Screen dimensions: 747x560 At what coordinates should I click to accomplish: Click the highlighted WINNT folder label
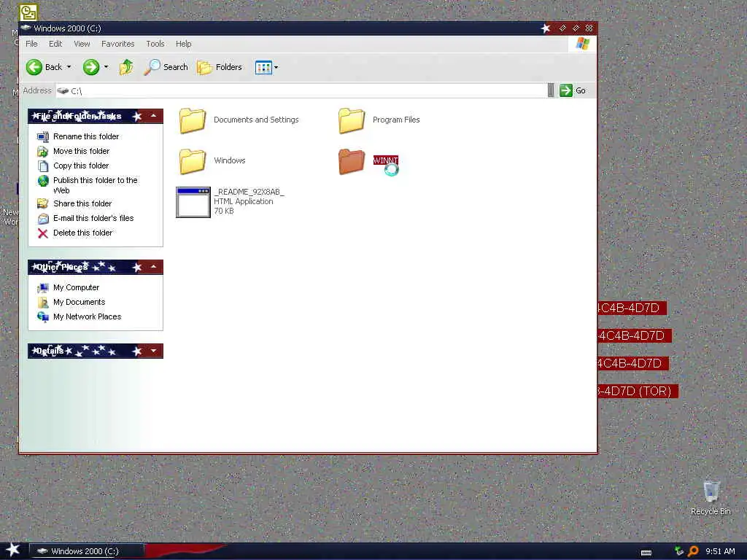point(385,160)
